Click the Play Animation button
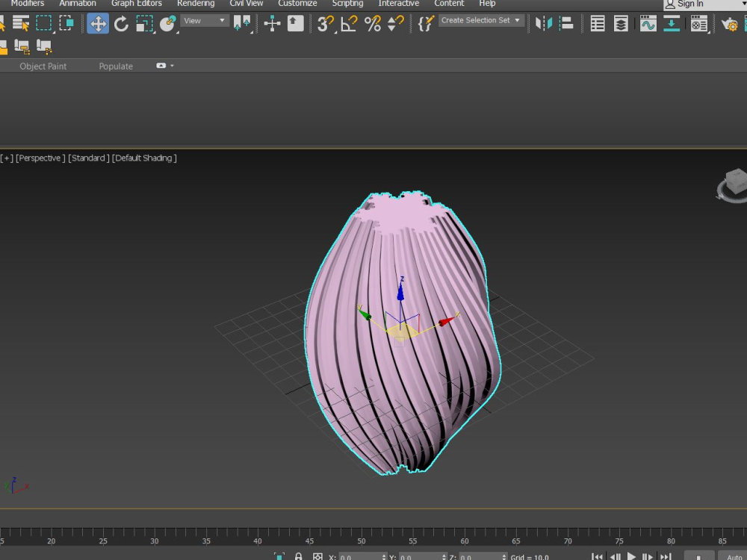Image resolution: width=747 pixels, height=560 pixels. pos(631,556)
